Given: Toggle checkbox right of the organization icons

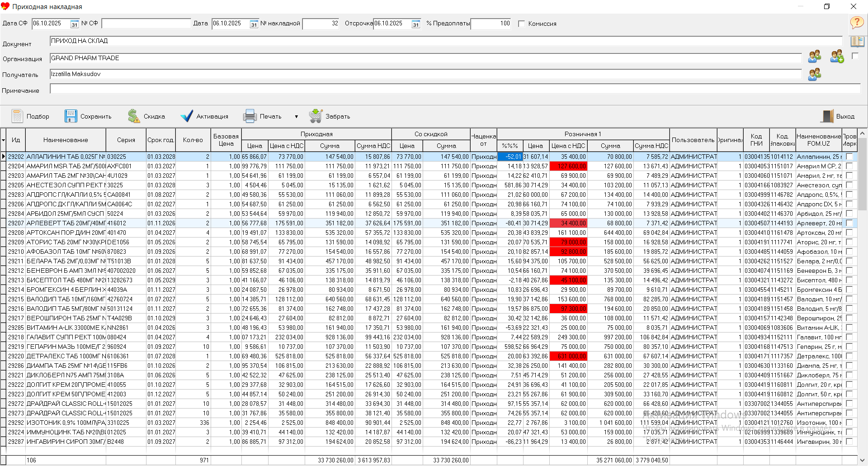Looking at the screenshot, I should pos(855,56).
